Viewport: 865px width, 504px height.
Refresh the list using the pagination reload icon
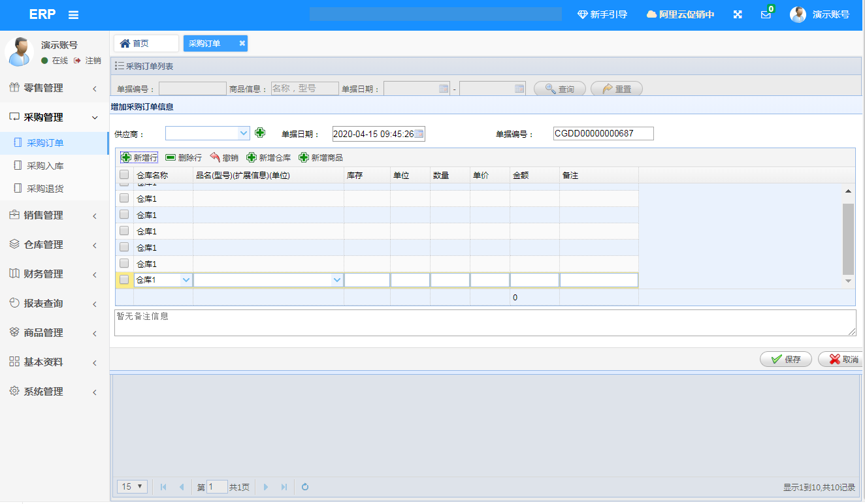tap(304, 486)
